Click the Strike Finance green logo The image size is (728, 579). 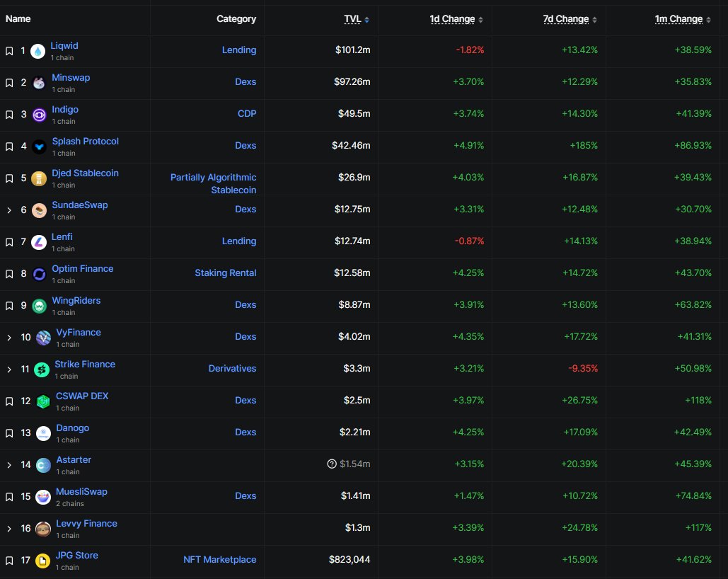point(42,369)
